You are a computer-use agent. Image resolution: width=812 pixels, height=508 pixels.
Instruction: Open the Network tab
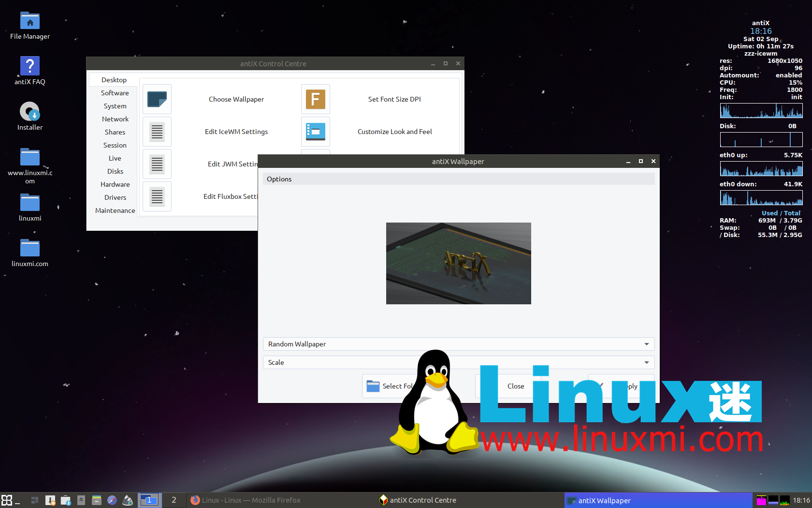coord(115,119)
